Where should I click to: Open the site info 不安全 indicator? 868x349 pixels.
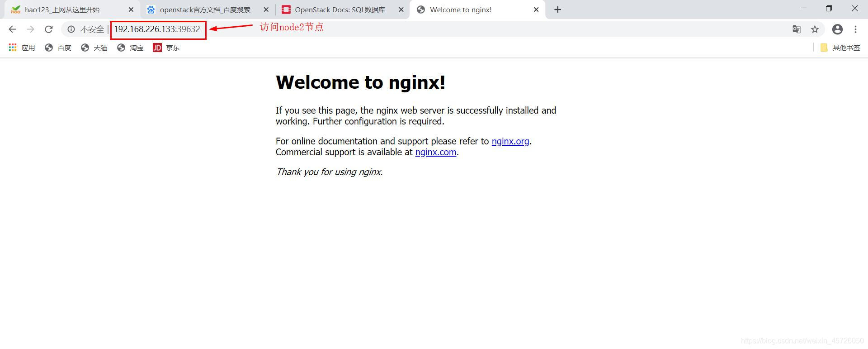pos(86,29)
